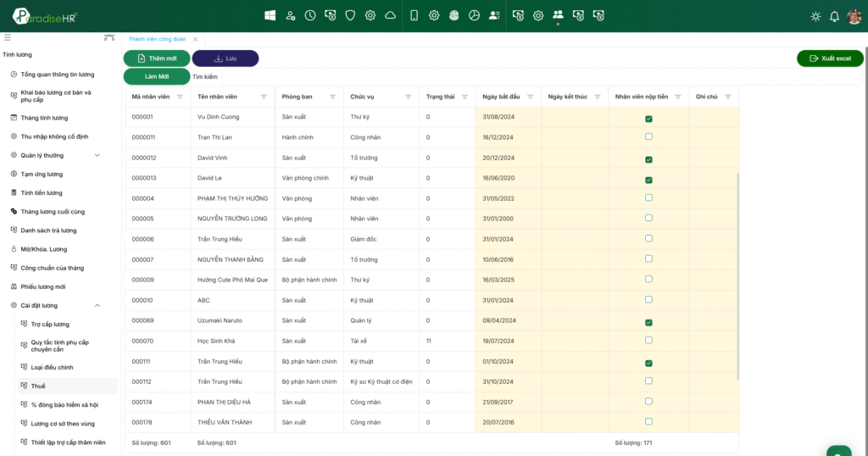Click the ParadiseHR logo
The width and height of the screenshot is (868, 456).
coord(46,17)
